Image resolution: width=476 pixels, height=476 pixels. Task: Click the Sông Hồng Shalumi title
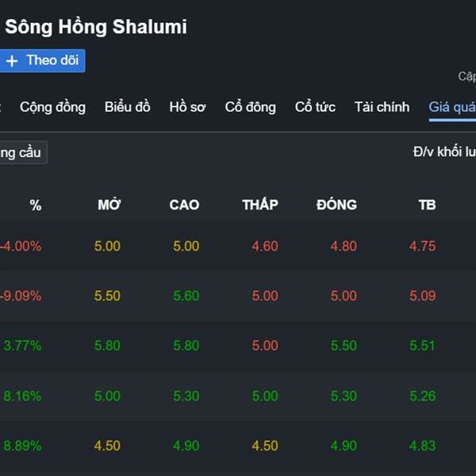(96, 26)
